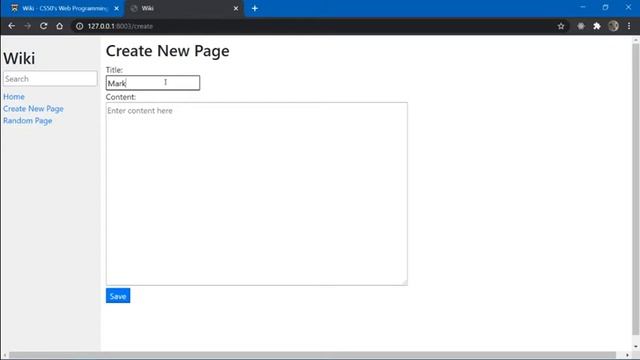
Task: Click the gear-shaped extension icon beside the star
Action: pos(581,26)
